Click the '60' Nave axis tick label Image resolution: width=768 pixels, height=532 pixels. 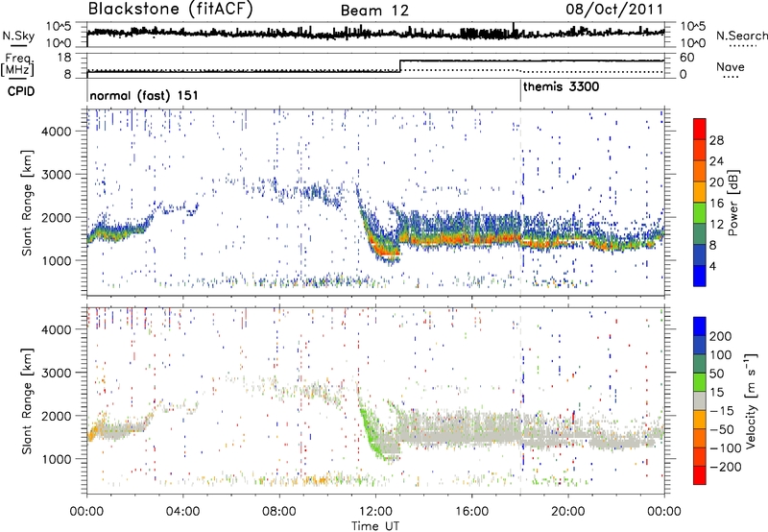(686, 58)
